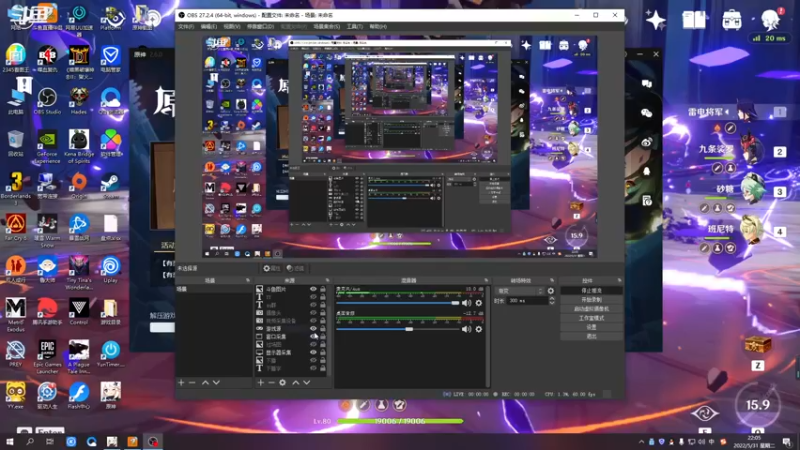Viewport: 800px width, 450px height.
Task: Pop out the 转场特效 transitions dock
Action: [552, 281]
